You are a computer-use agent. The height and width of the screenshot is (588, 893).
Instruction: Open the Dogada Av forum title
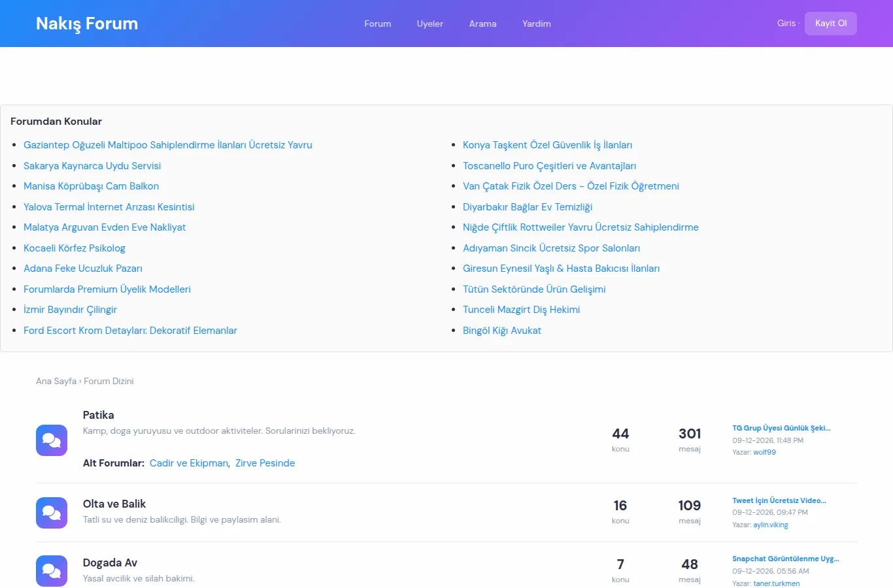click(110, 563)
